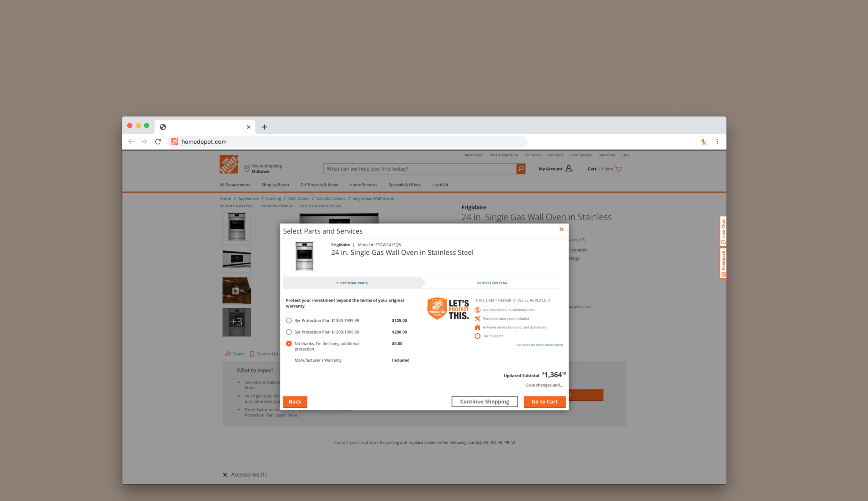Click the browser address bar

coord(347,142)
